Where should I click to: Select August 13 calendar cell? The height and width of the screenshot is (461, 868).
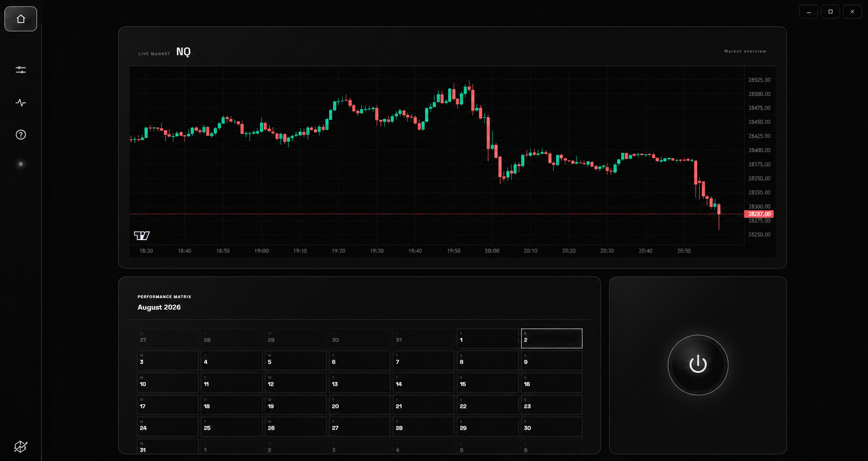(360, 383)
